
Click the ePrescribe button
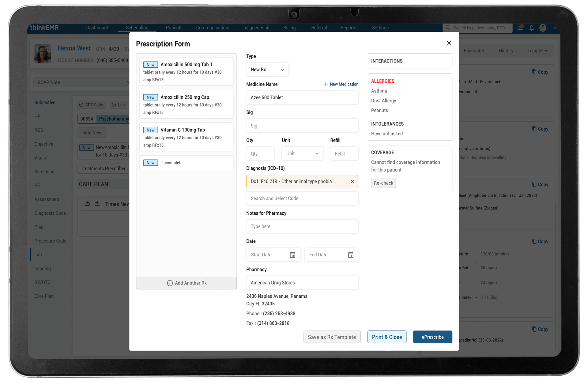pyautogui.click(x=432, y=337)
